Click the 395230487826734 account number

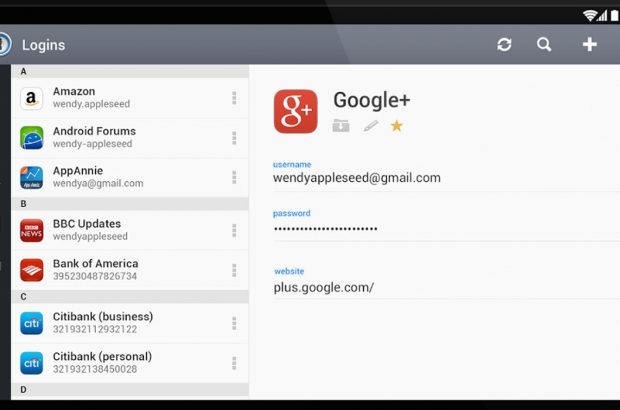pyautogui.click(x=95, y=276)
